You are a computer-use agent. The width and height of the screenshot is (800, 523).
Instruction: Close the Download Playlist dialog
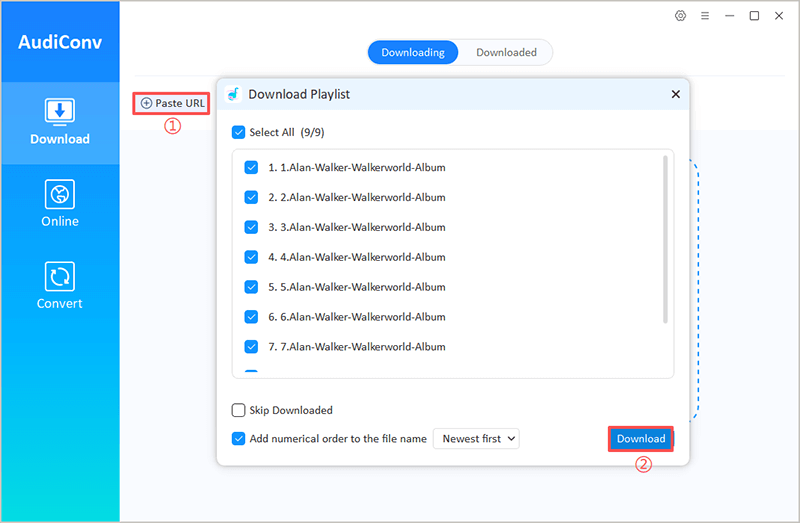pos(676,94)
